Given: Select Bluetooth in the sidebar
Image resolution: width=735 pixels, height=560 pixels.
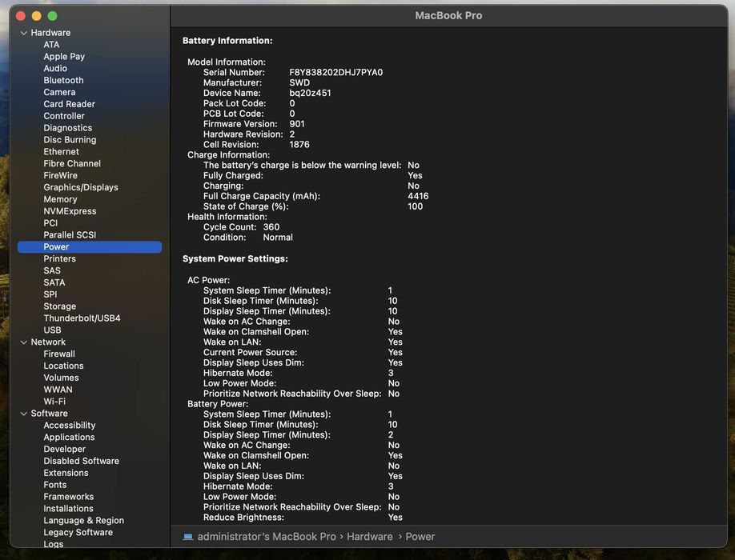Looking at the screenshot, I should point(63,80).
